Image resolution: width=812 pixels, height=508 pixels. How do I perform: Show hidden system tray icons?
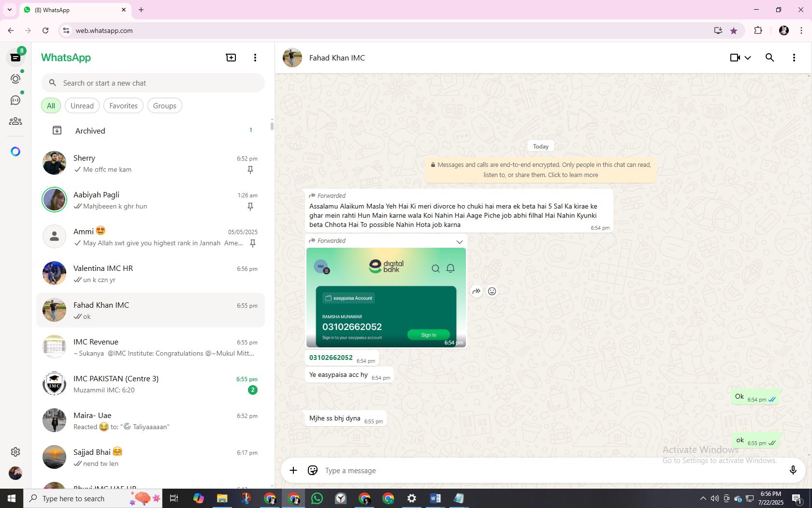point(703,498)
